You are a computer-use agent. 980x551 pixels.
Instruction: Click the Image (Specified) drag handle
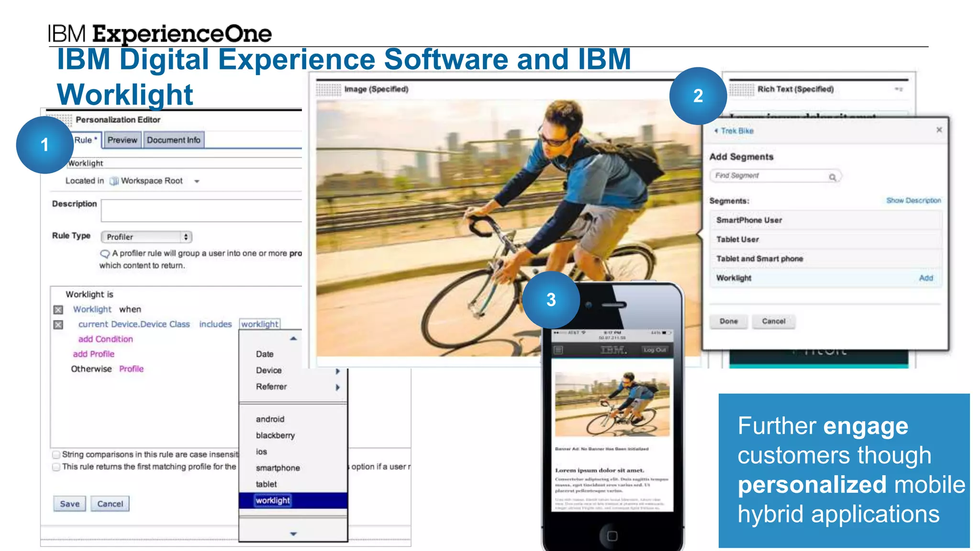pos(328,89)
